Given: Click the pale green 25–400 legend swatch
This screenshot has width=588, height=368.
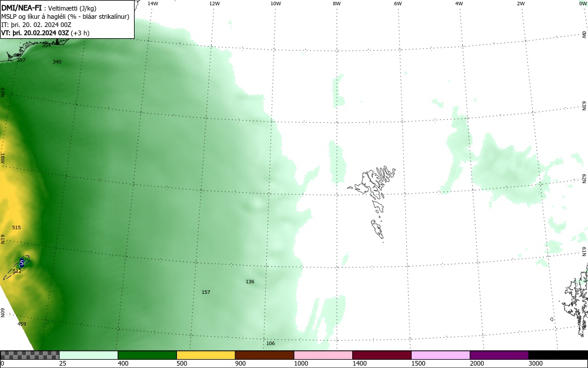Looking at the screenshot, I should pyautogui.click(x=89, y=355).
